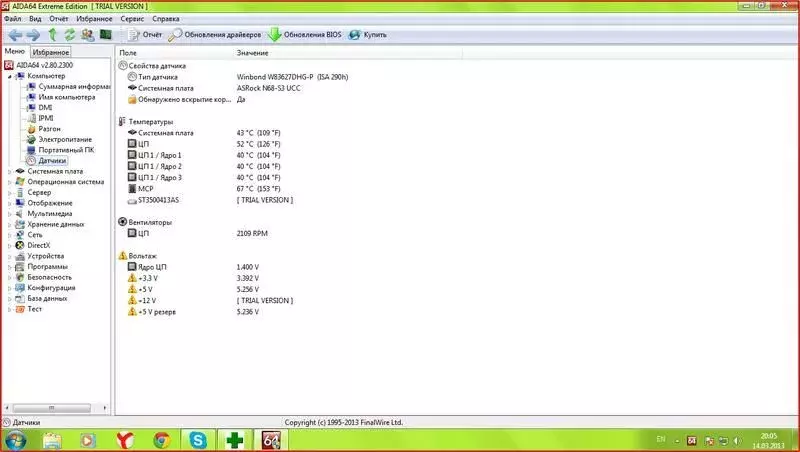Click the +3.3 V warning icon
Screen dimensions: 800x452
[x=132, y=278]
